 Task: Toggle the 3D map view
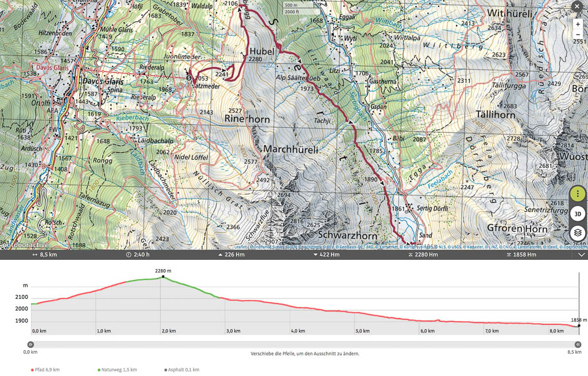(578, 214)
